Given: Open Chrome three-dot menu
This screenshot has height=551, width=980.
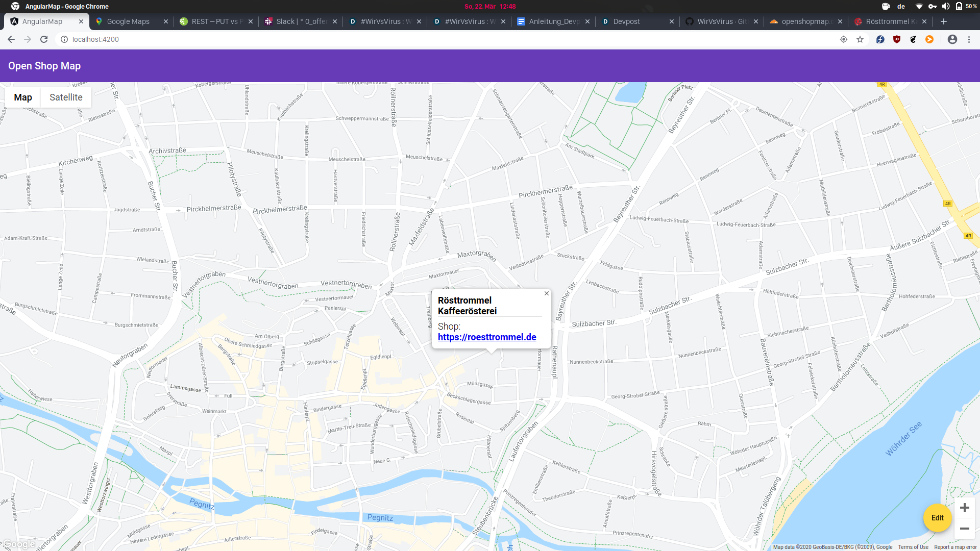Looking at the screenshot, I should coord(969,39).
